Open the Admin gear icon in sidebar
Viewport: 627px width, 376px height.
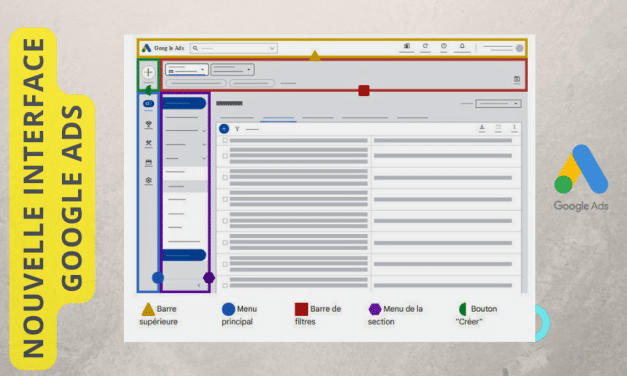pyautogui.click(x=148, y=180)
